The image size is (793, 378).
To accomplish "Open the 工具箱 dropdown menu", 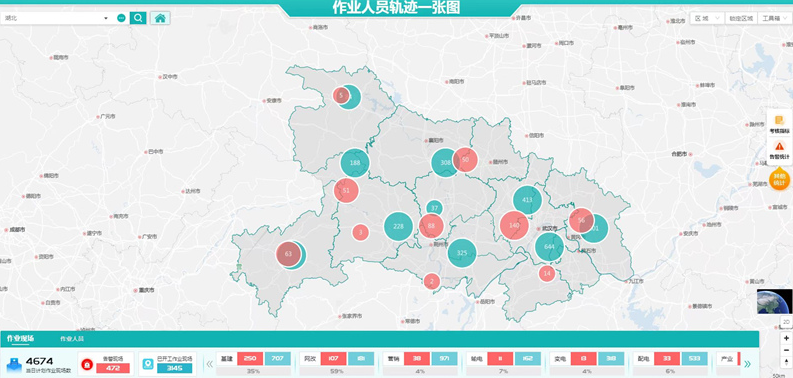I will 774,18.
